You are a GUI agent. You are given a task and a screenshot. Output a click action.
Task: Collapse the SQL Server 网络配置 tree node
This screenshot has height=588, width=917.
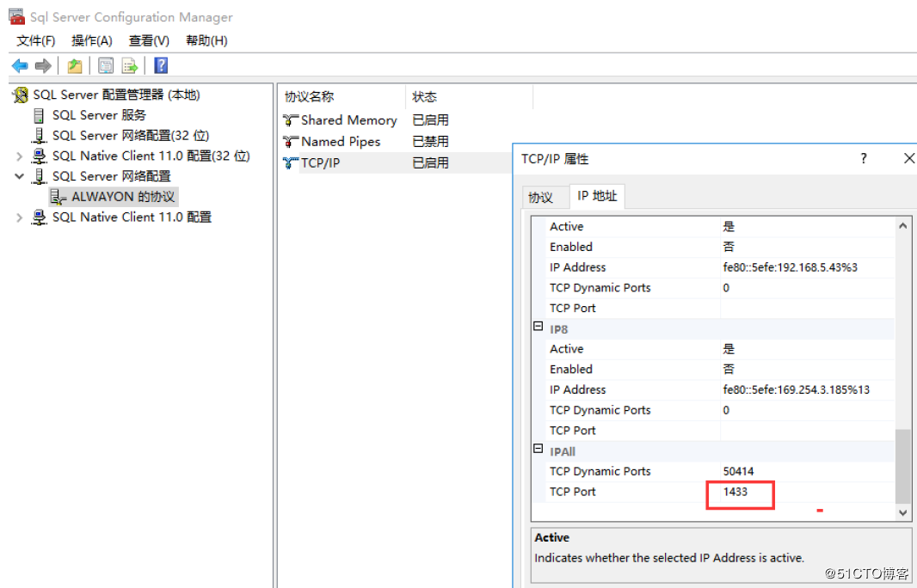pyautogui.click(x=19, y=176)
